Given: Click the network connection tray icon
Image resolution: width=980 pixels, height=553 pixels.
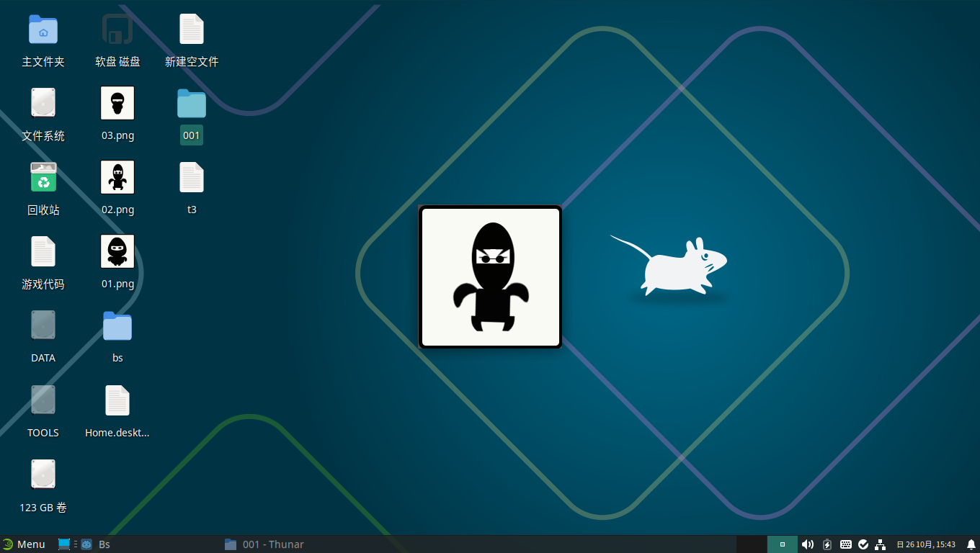Looking at the screenshot, I should [880, 544].
